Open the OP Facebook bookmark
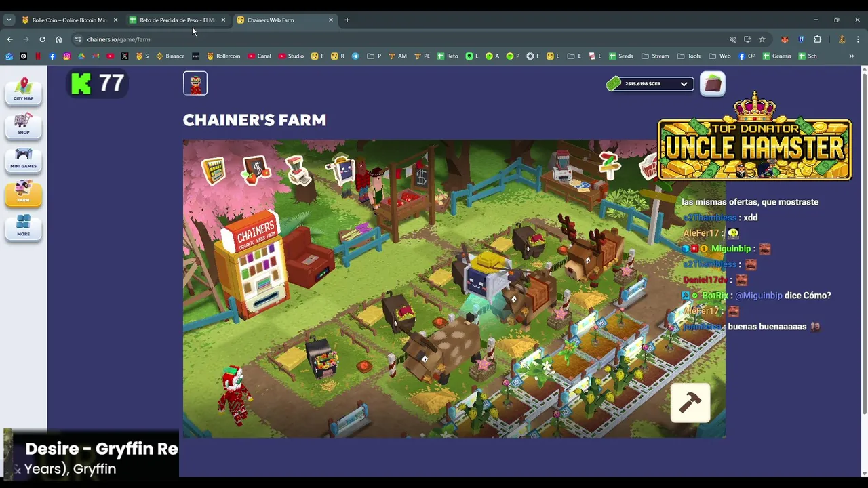Viewport: 868px width, 488px height. [x=747, y=56]
